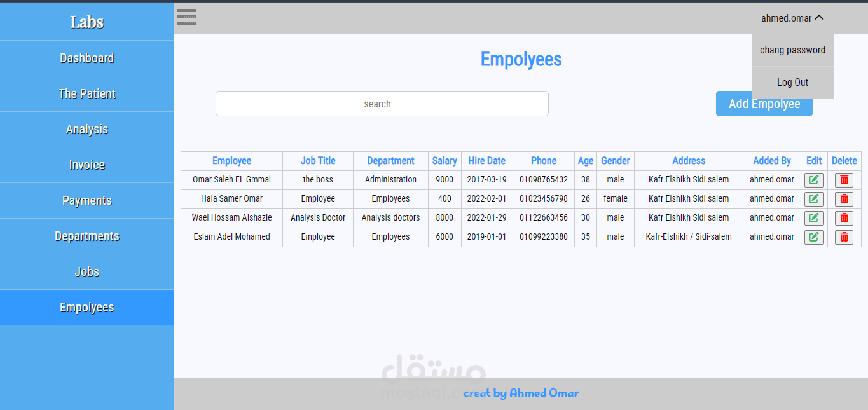Click phone number 01122663456
Screen dimensions: 868x410
[x=544, y=218]
